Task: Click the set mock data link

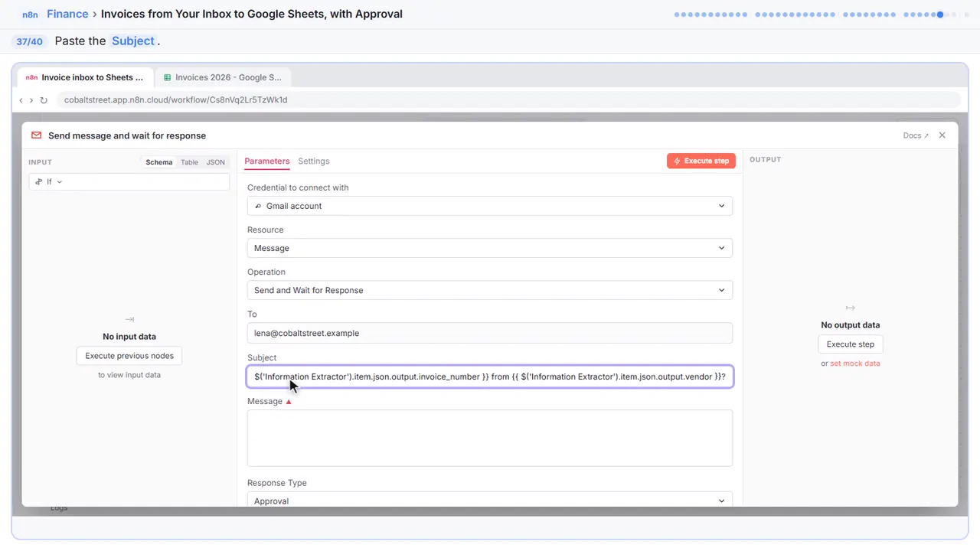Action: (x=855, y=364)
